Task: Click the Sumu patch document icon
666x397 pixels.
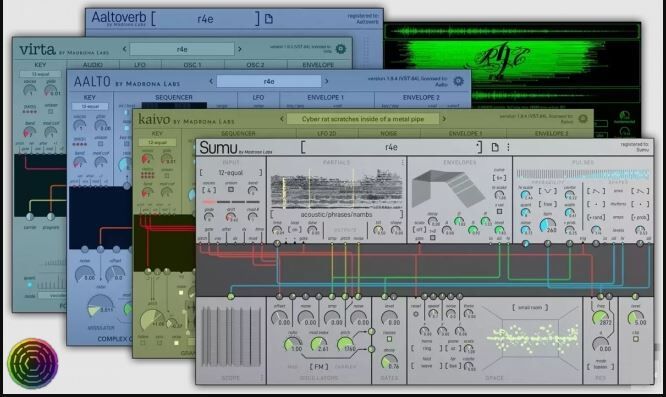Action: pyautogui.click(x=495, y=147)
